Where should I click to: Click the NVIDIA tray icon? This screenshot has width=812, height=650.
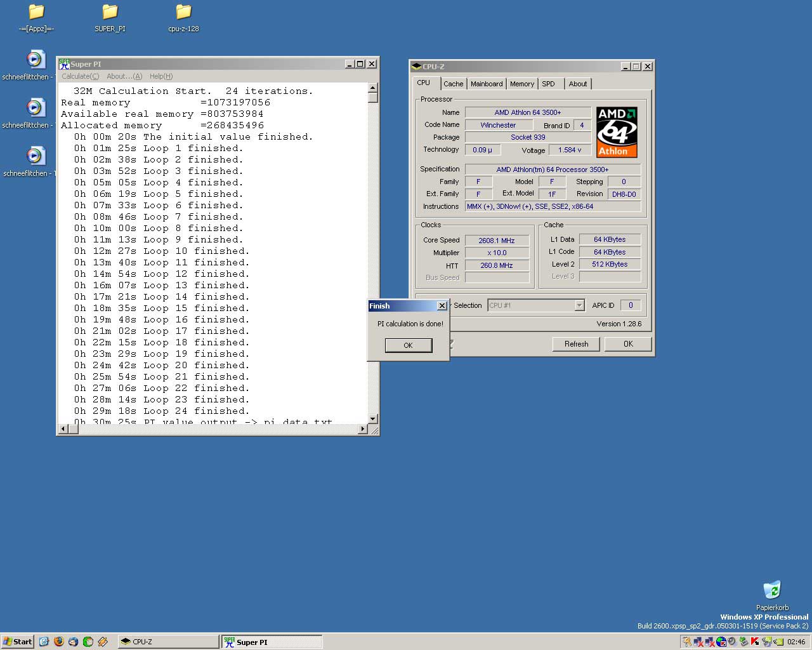coord(778,642)
